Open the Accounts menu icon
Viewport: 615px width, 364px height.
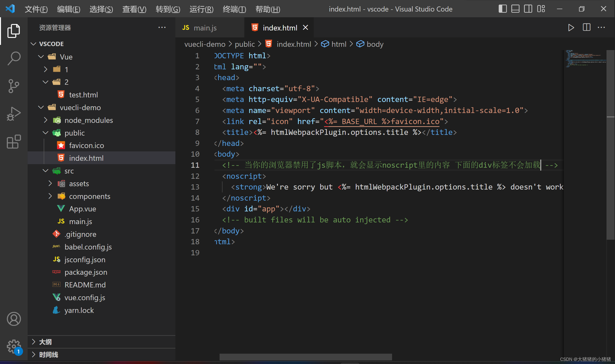coord(14,319)
